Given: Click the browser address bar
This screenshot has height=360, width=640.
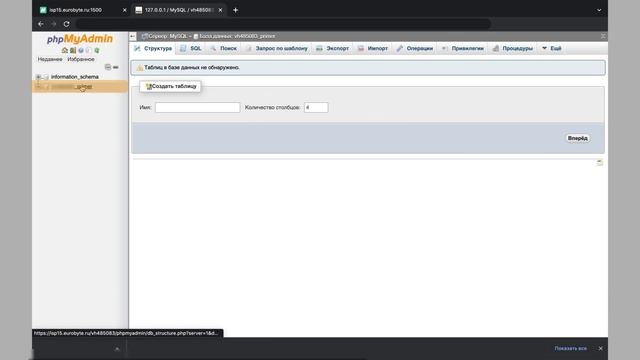Looking at the screenshot, I should (284, 24).
